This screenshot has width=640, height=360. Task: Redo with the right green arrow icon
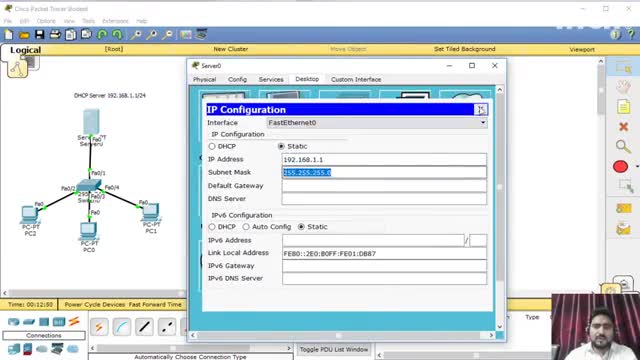point(117,35)
